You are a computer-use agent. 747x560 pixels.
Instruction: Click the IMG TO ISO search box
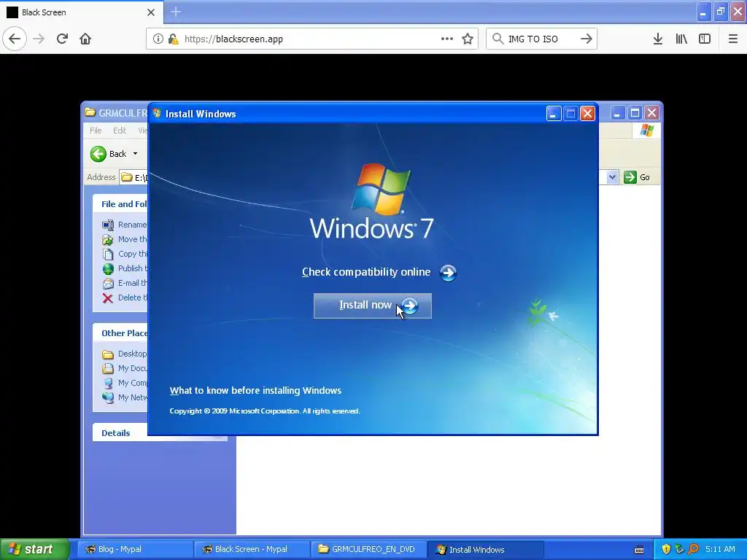click(x=542, y=39)
